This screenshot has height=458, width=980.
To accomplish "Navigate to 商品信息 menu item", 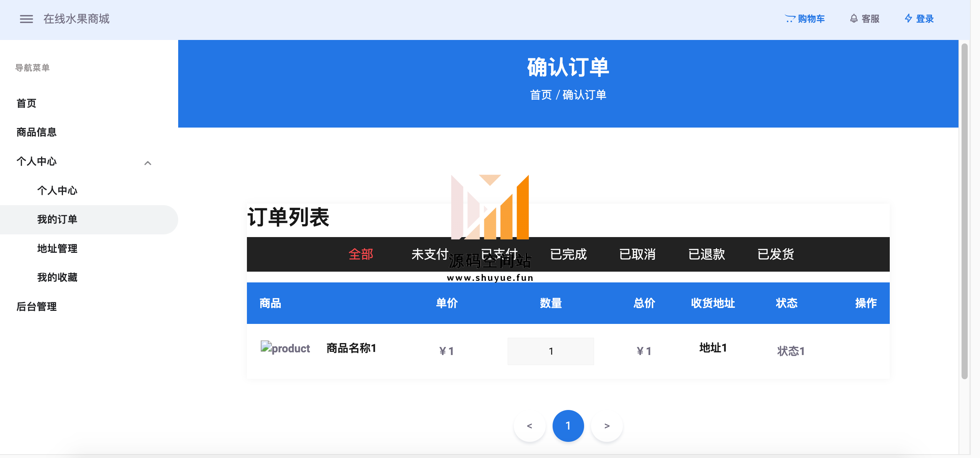I will pyautogui.click(x=36, y=132).
